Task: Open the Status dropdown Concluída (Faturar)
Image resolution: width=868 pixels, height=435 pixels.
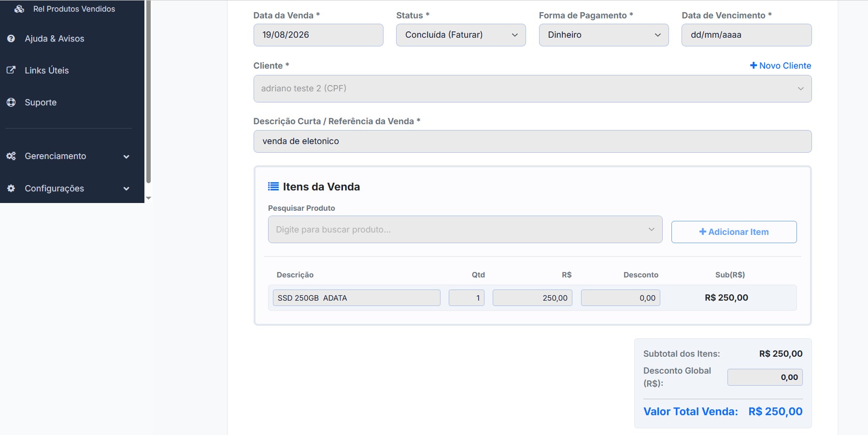Action: tap(461, 35)
